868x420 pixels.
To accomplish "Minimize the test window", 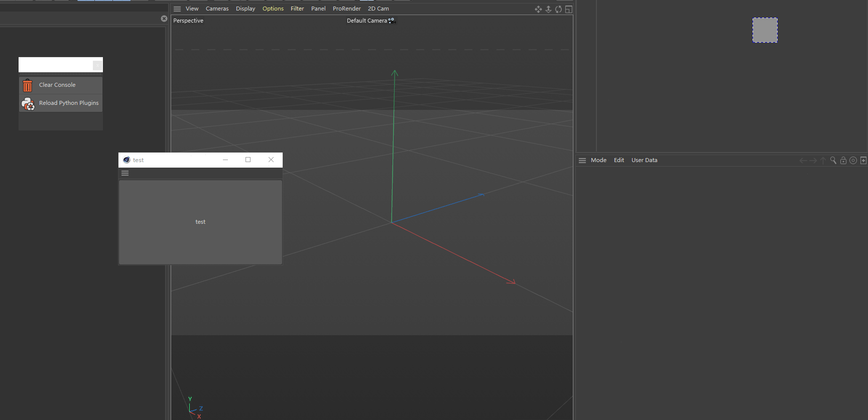I will point(225,160).
